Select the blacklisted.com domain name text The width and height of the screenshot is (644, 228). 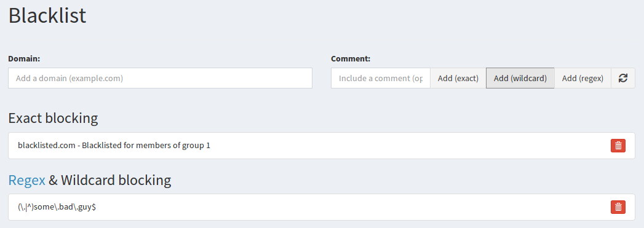tap(46, 145)
